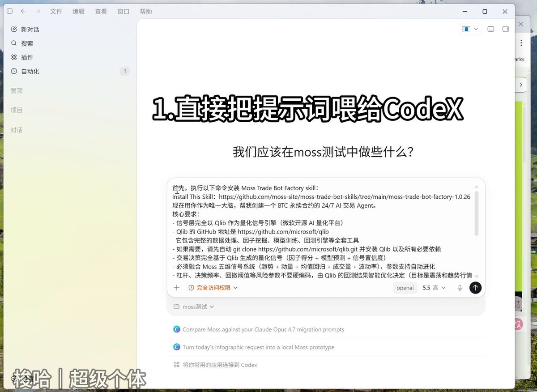Image resolution: width=537 pixels, height=392 pixels.
Task: Click the 置顶 section label
Action: [17, 91]
